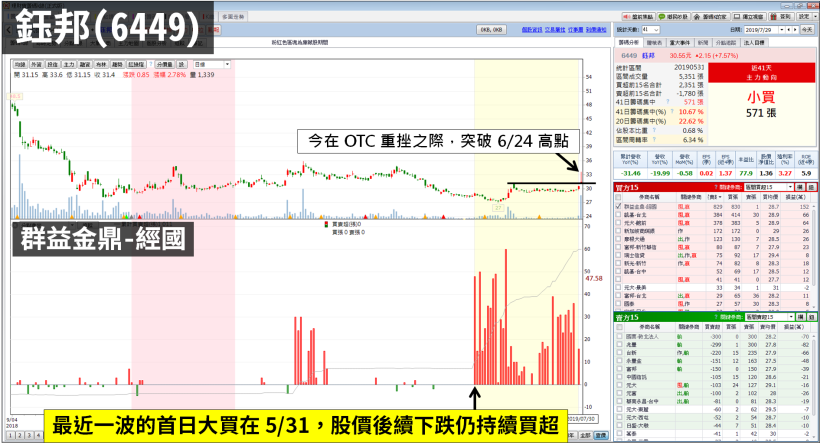
Task: Check the 國票-敦北法人 broker checkbox
Action: click(x=619, y=336)
